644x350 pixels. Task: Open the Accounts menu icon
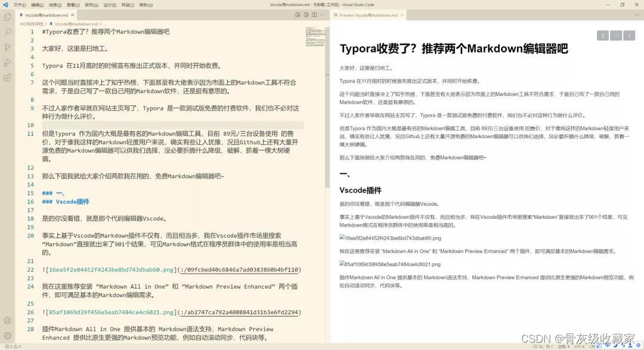[7, 320]
